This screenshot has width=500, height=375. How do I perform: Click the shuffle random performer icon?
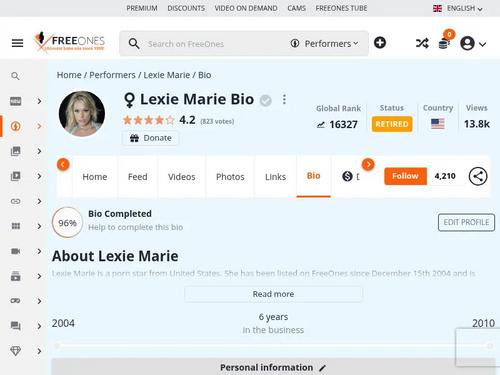coord(422,43)
